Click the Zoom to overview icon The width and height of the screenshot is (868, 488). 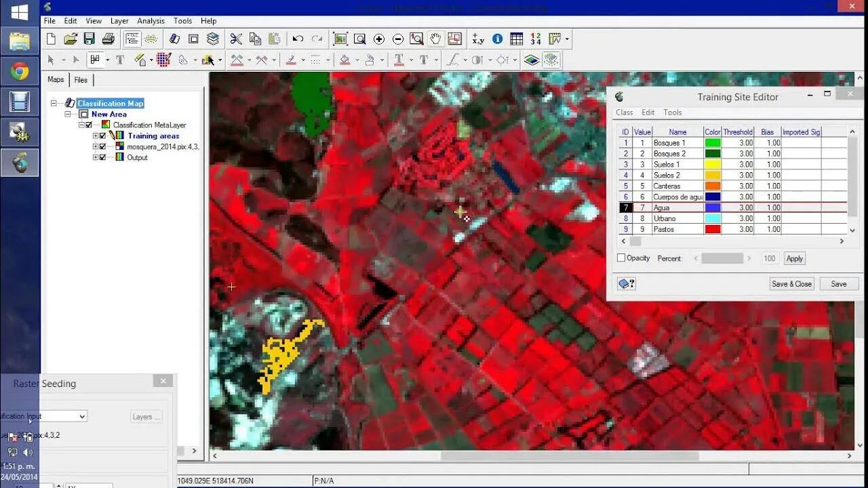pos(340,39)
